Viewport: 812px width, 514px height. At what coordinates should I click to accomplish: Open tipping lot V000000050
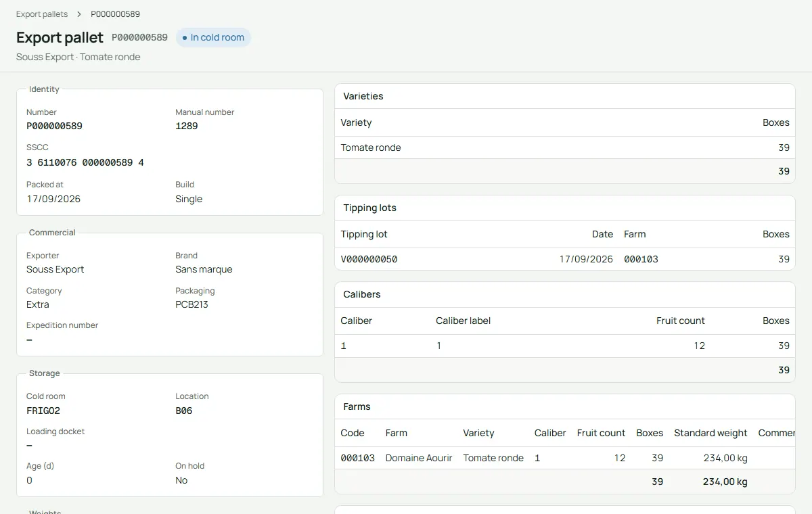[369, 259]
